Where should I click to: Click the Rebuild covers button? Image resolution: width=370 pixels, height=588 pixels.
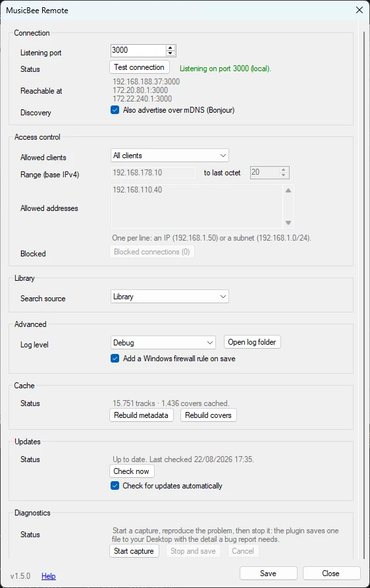[x=208, y=415]
